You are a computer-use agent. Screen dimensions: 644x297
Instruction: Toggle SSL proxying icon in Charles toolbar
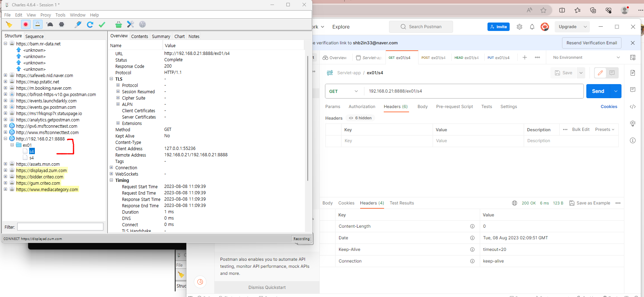point(38,24)
